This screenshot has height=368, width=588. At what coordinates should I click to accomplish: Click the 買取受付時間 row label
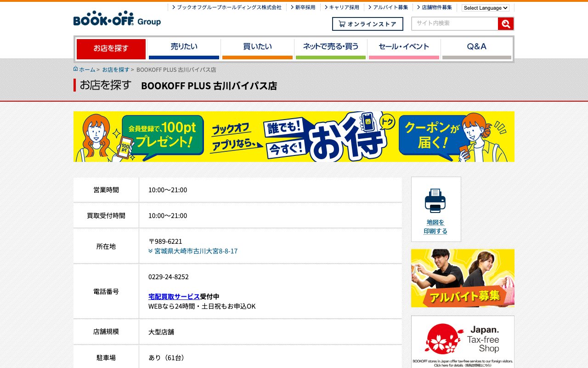[106, 216]
